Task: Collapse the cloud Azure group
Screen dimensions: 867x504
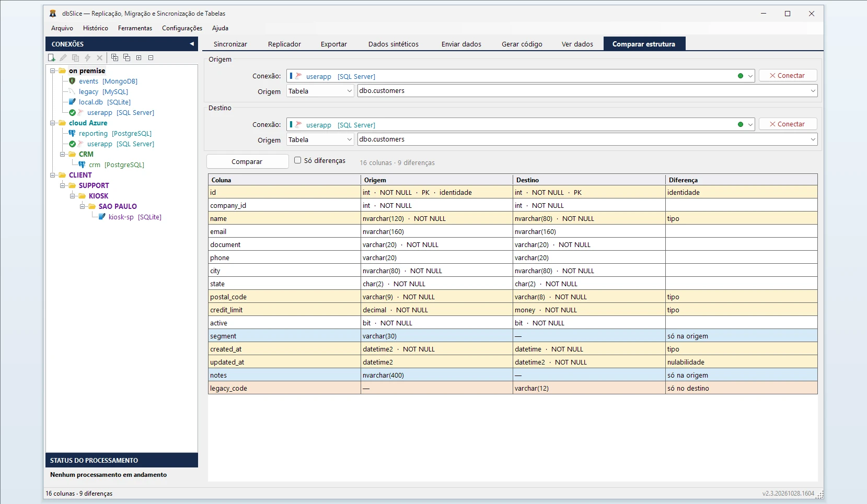Action: point(53,123)
